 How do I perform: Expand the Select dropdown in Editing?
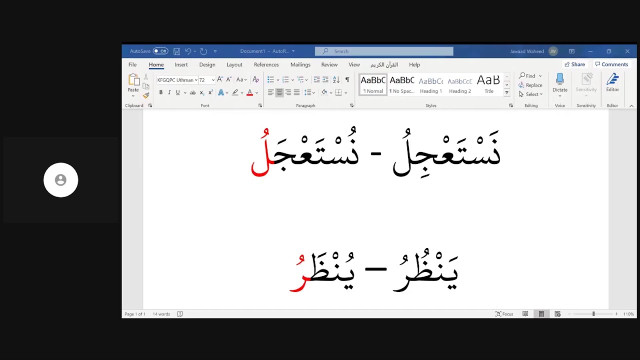(x=531, y=94)
